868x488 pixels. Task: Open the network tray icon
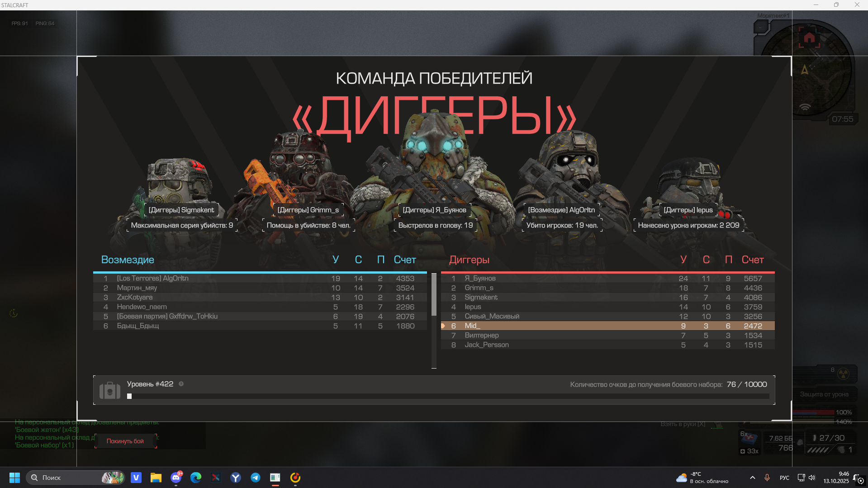[x=801, y=478]
